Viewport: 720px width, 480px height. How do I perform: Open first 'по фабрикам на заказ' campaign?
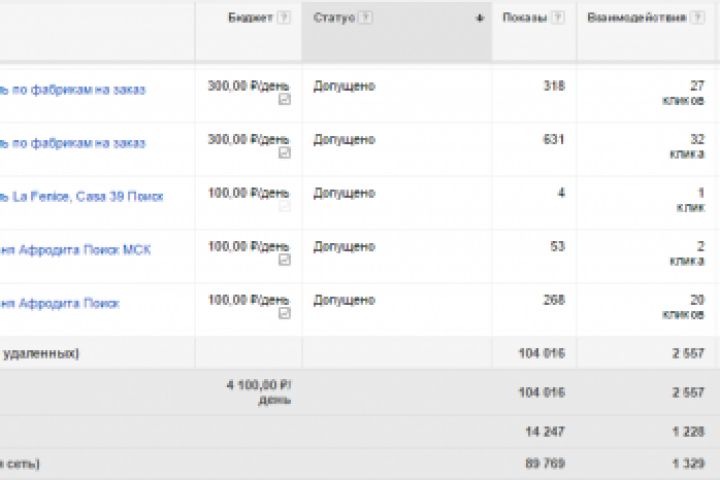[x=73, y=90]
